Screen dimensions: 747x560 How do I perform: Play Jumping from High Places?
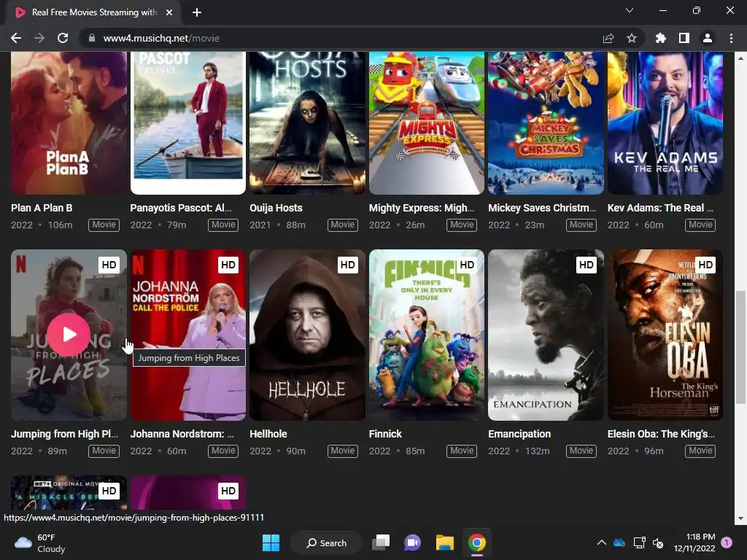pos(69,334)
